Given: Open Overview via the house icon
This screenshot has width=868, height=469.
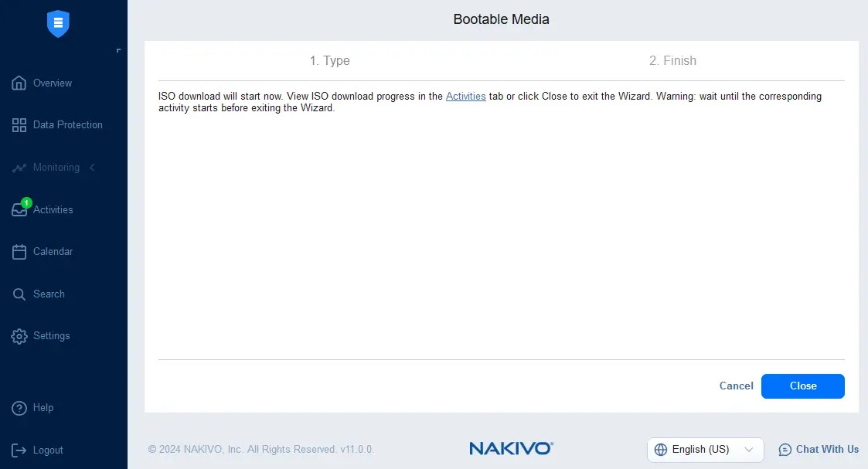Looking at the screenshot, I should 19,83.
